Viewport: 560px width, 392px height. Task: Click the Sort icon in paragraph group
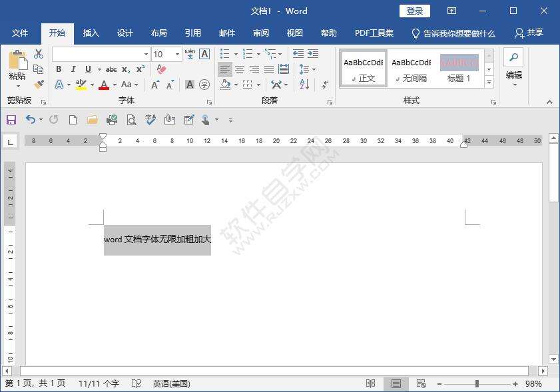click(304, 85)
